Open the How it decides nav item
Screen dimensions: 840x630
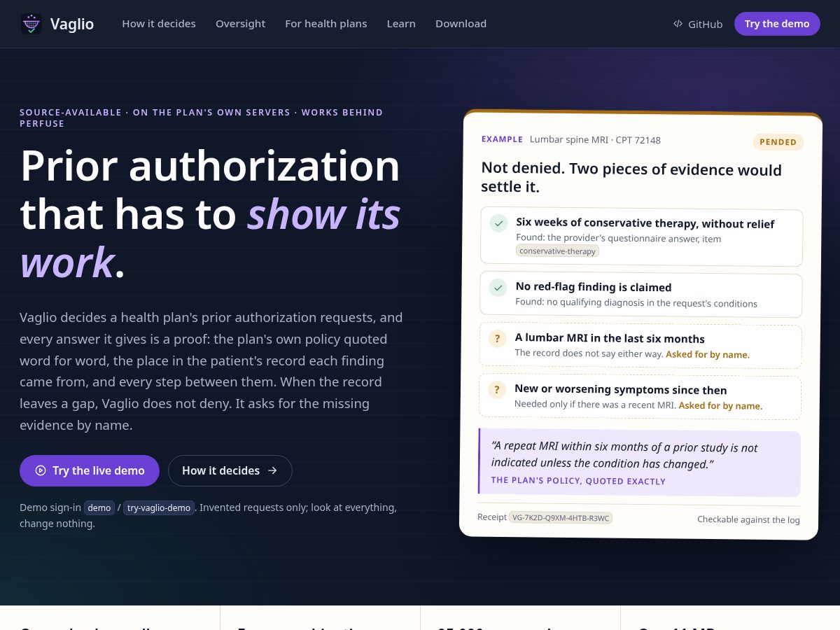159,24
